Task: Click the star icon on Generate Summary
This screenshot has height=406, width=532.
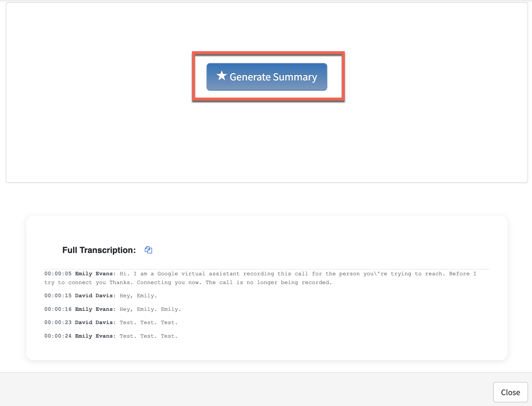Action: 221,76
